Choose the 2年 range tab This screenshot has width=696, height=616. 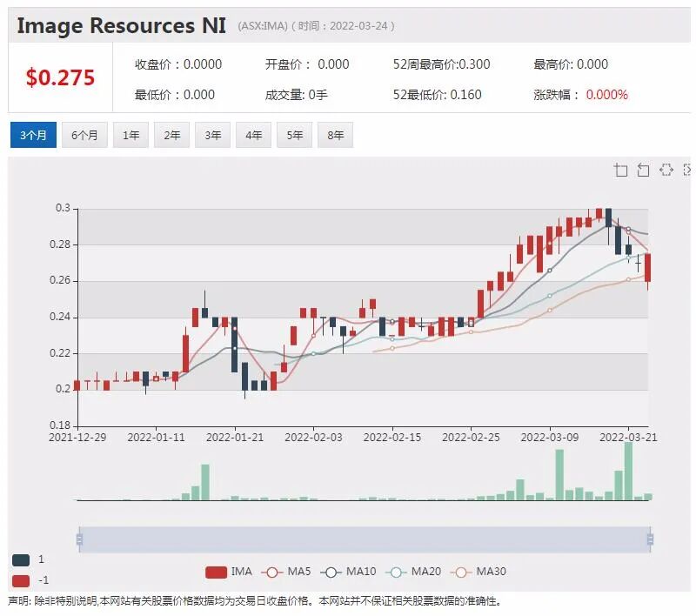[x=171, y=135]
